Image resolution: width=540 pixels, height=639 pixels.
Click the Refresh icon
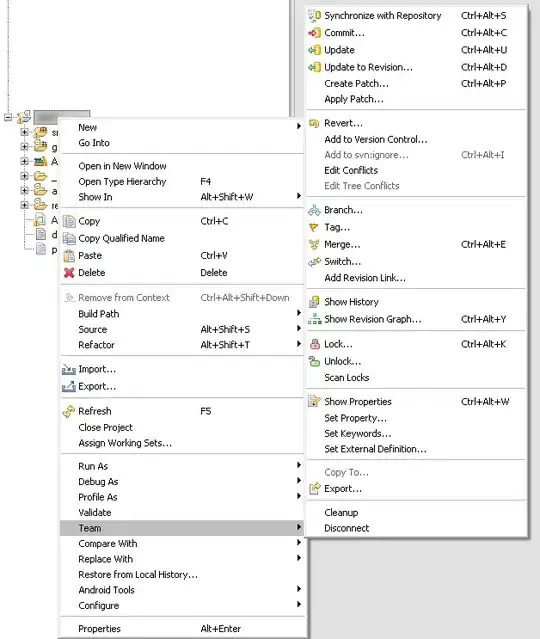69,411
